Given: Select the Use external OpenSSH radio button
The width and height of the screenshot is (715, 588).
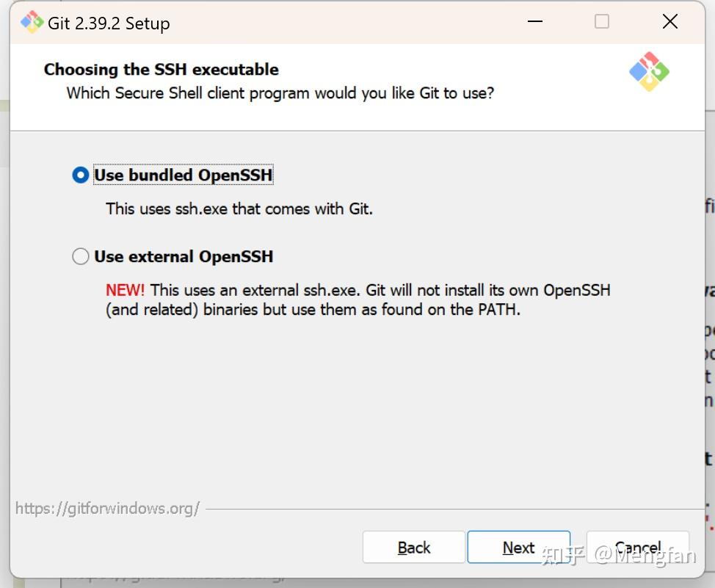Looking at the screenshot, I should click(81, 256).
